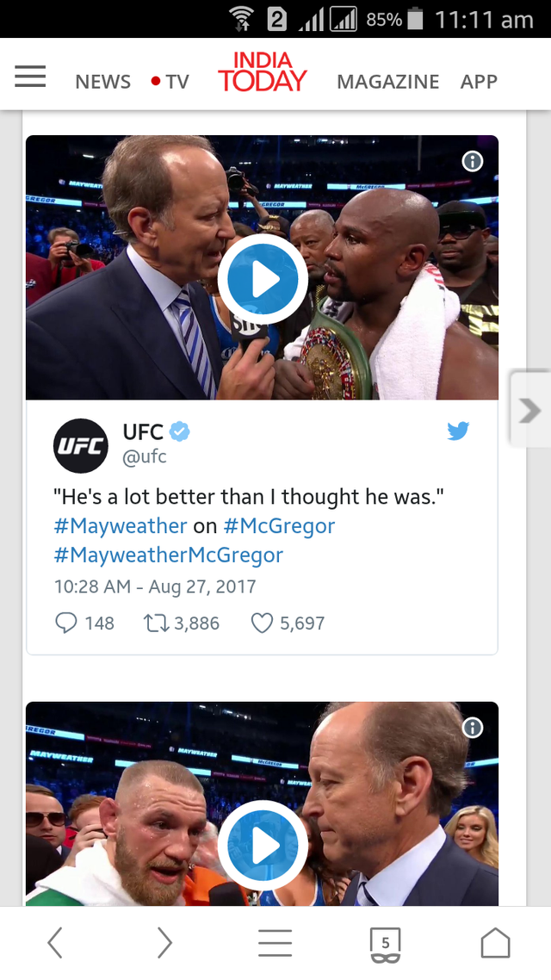Open the #McGregor hashtag link

coord(279,525)
